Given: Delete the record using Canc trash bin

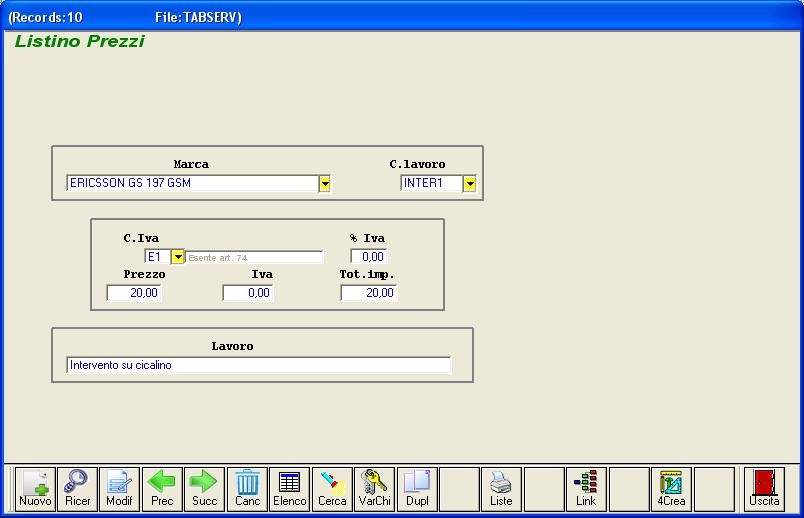Looking at the screenshot, I should [247, 489].
